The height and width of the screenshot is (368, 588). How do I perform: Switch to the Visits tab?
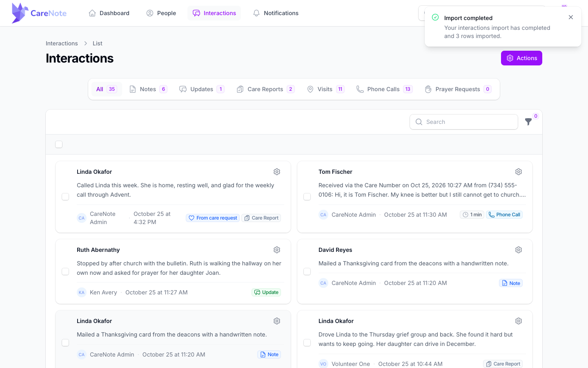point(326,89)
